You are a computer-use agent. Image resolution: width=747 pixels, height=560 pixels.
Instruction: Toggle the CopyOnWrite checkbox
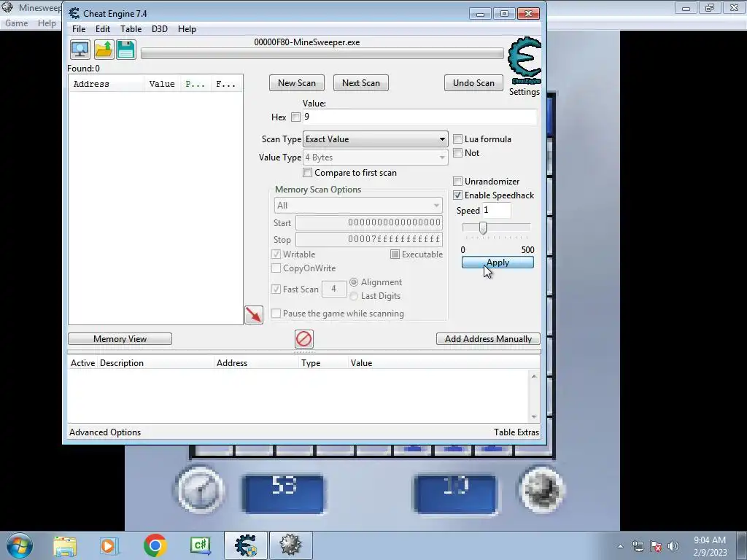(x=276, y=268)
